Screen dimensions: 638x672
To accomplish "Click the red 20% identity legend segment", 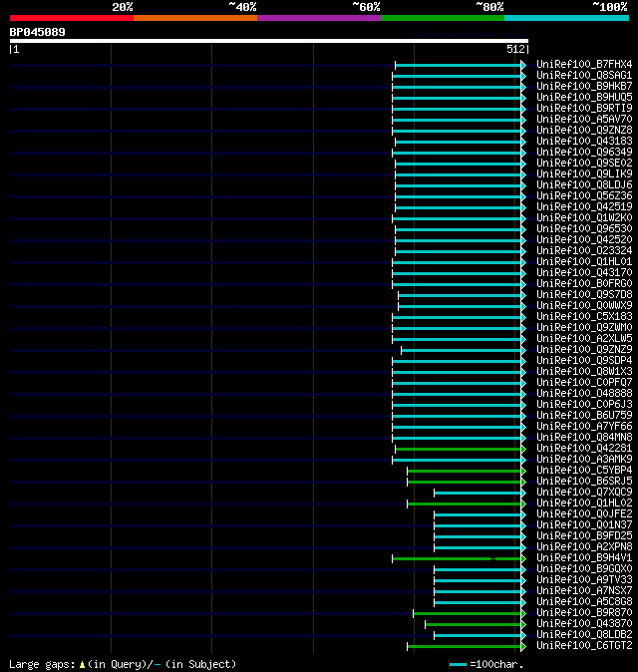I will (72, 18).
